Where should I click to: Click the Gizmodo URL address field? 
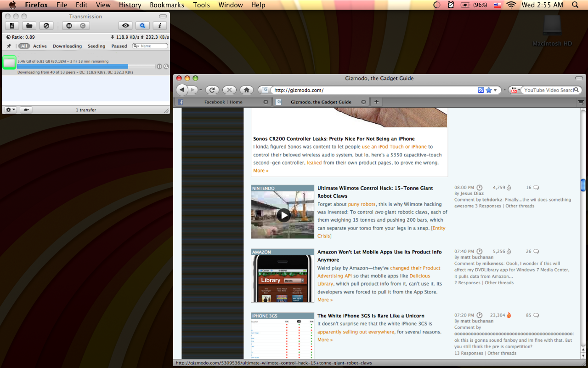pyautogui.click(x=374, y=90)
